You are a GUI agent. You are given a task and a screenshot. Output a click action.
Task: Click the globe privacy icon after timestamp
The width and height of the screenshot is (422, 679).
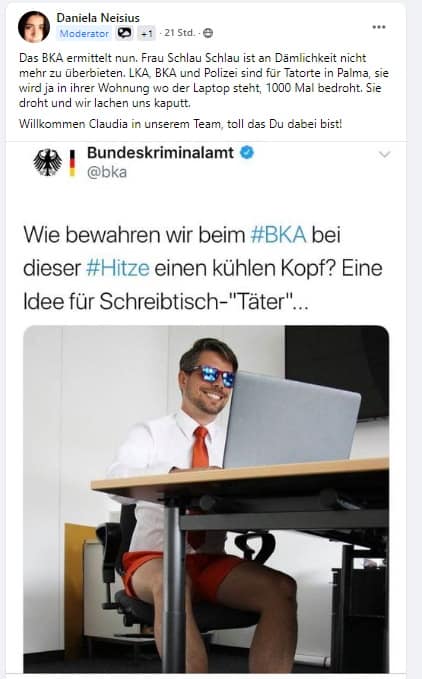click(x=208, y=33)
